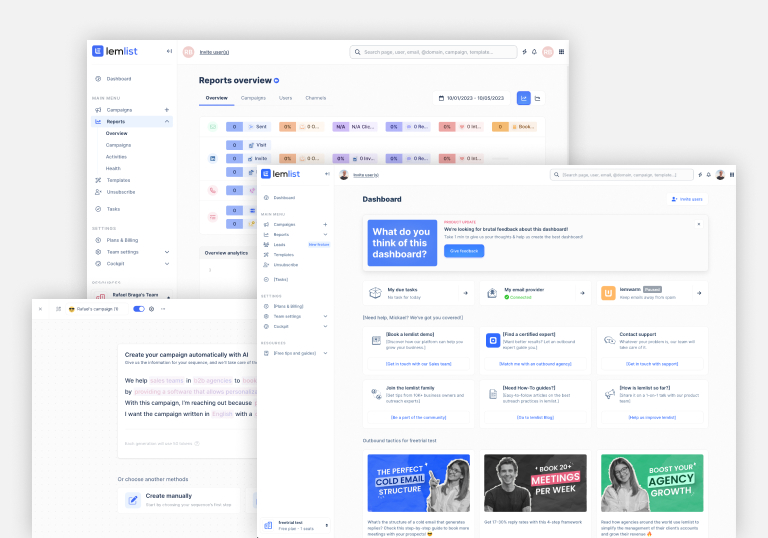Expand Free tips and guides in Dashboard sidebar
The width and height of the screenshot is (768, 538).
[325, 353]
